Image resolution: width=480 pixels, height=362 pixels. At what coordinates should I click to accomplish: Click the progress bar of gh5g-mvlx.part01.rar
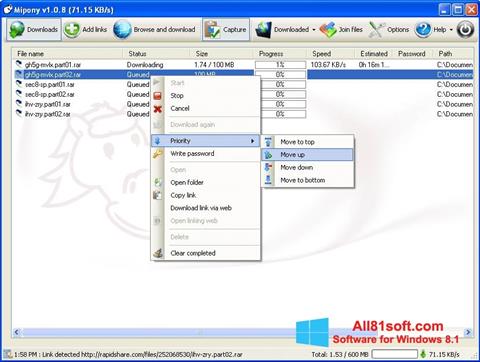tap(280, 65)
